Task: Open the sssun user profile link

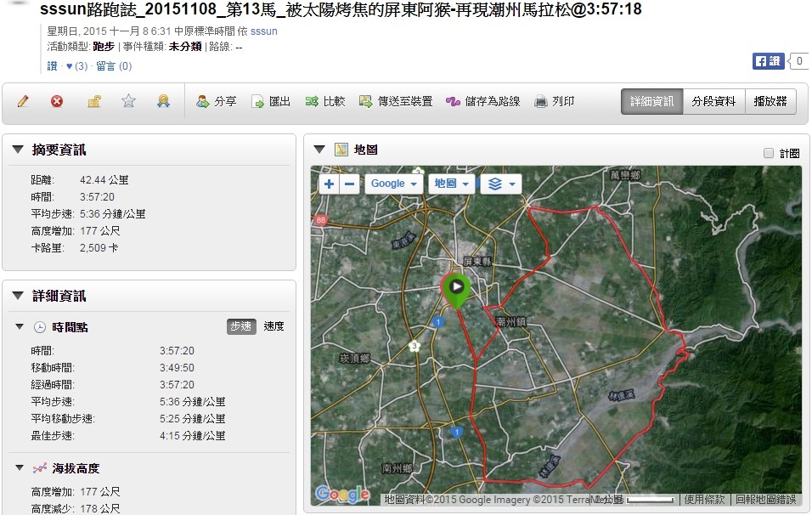Action: 263,31
